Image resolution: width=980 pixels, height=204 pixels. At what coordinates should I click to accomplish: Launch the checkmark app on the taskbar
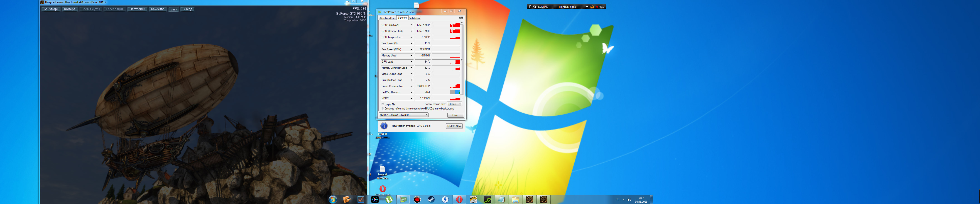tap(361, 199)
